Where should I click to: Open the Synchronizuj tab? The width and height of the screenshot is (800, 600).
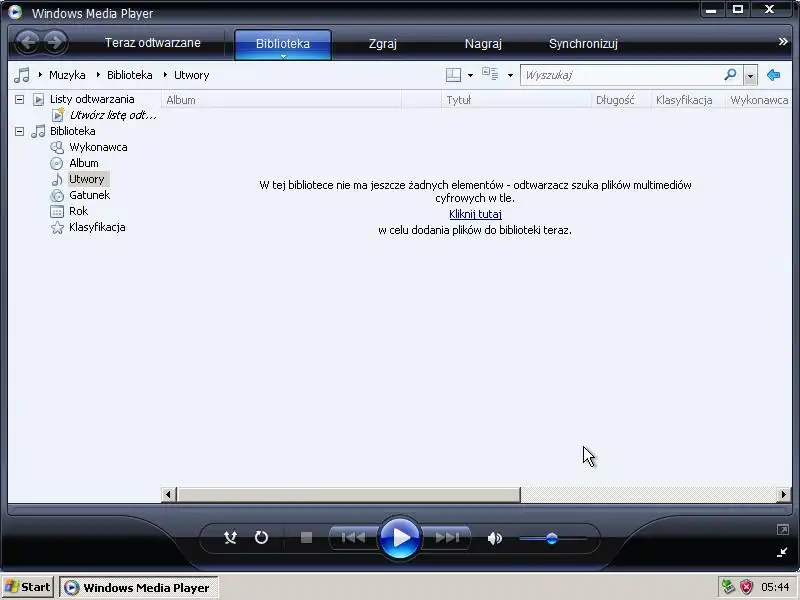[x=583, y=44]
